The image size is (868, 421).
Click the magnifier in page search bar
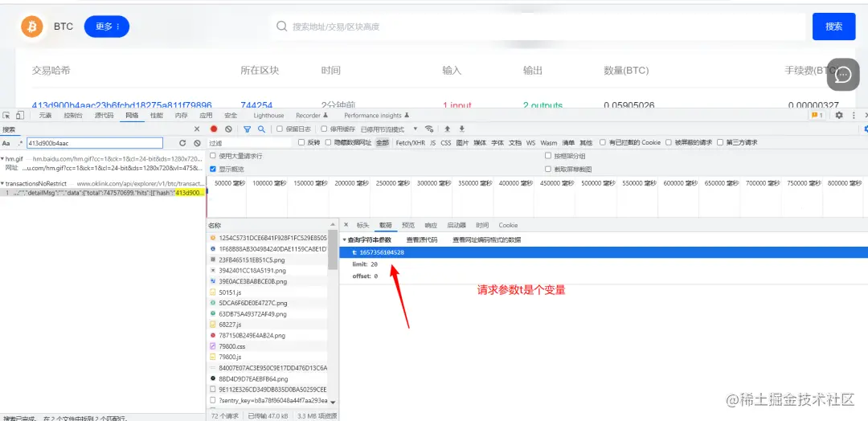[x=282, y=27]
